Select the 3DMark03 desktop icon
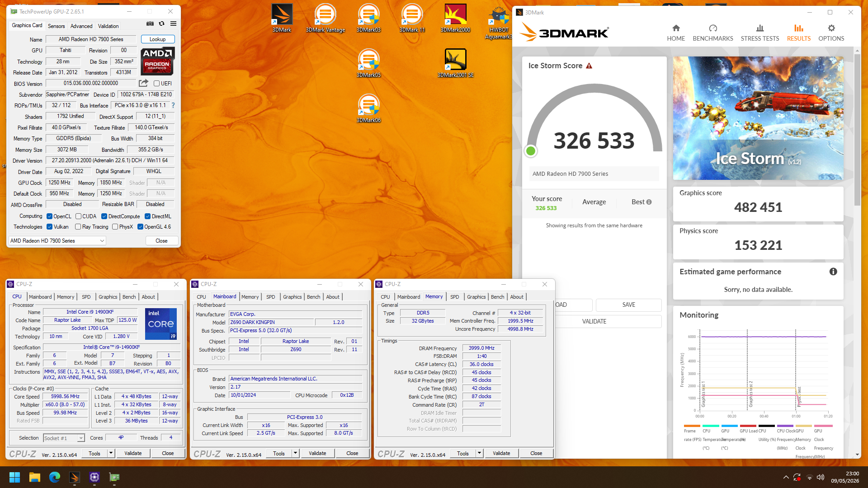868x488 pixels. tap(368, 18)
